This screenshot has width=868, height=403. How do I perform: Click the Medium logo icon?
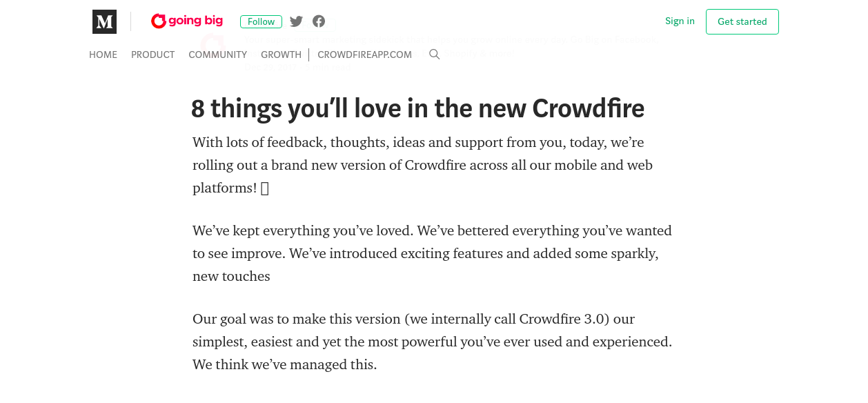(x=104, y=21)
